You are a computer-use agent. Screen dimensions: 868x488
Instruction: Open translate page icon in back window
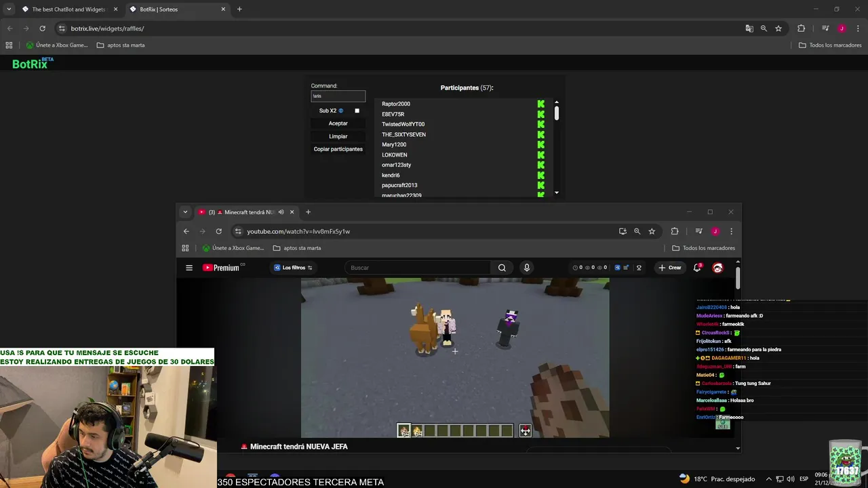(749, 28)
